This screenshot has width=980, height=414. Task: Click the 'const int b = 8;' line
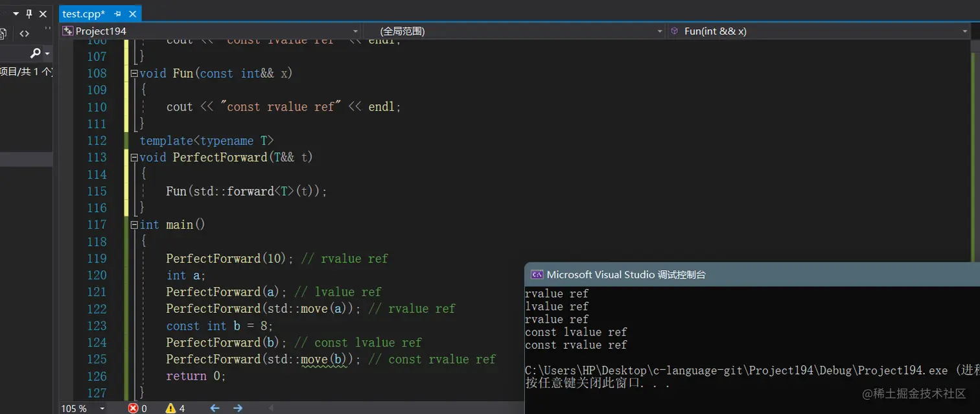tap(220, 326)
